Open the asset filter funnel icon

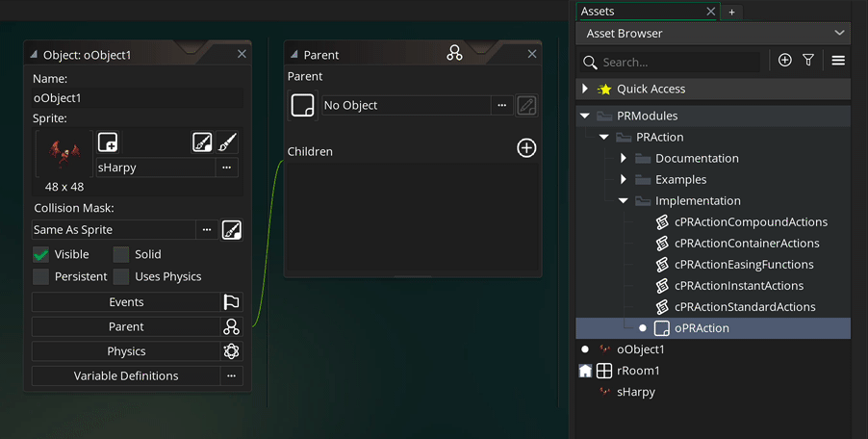(x=808, y=60)
